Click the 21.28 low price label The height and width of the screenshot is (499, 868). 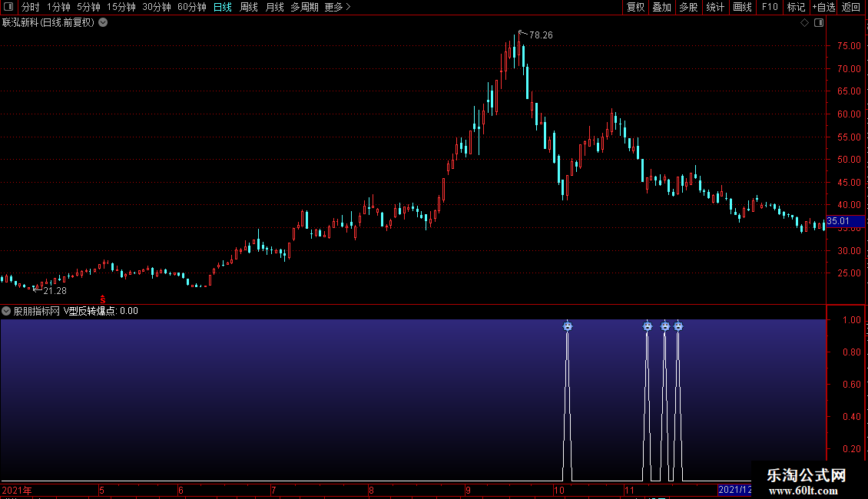55,291
